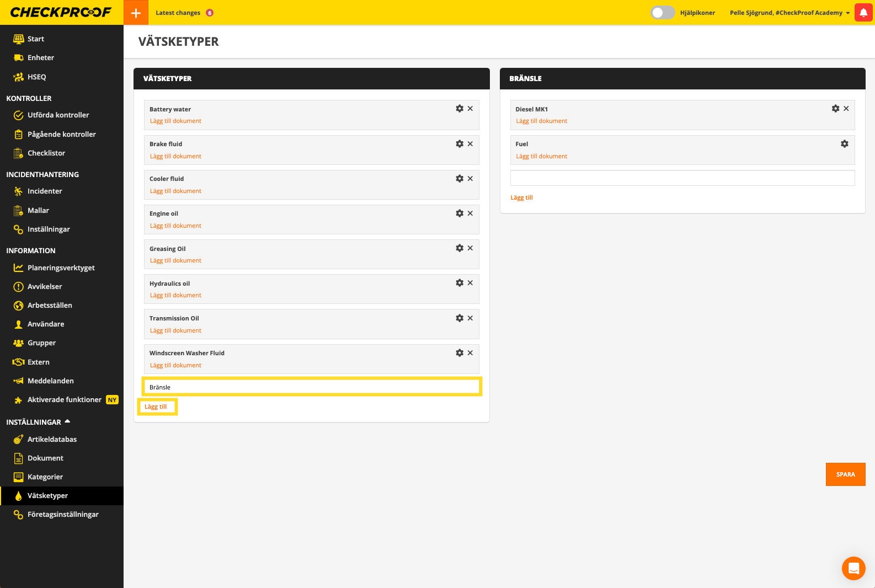Delete the Brake fluid entry
The width and height of the screenshot is (875, 588).
tap(470, 144)
